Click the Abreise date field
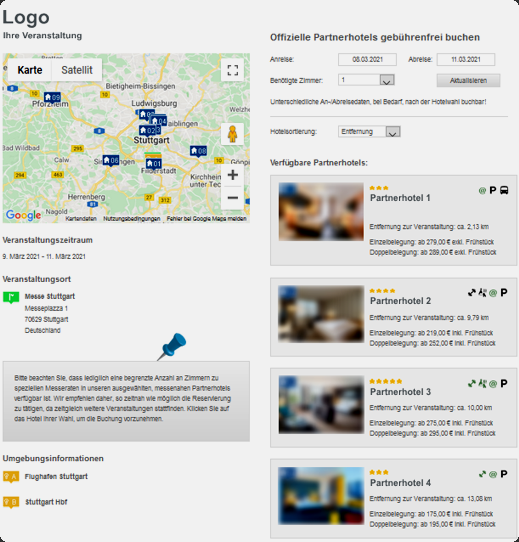Image resolution: width=519 pixels, height=542 pixels. (466, 59)
